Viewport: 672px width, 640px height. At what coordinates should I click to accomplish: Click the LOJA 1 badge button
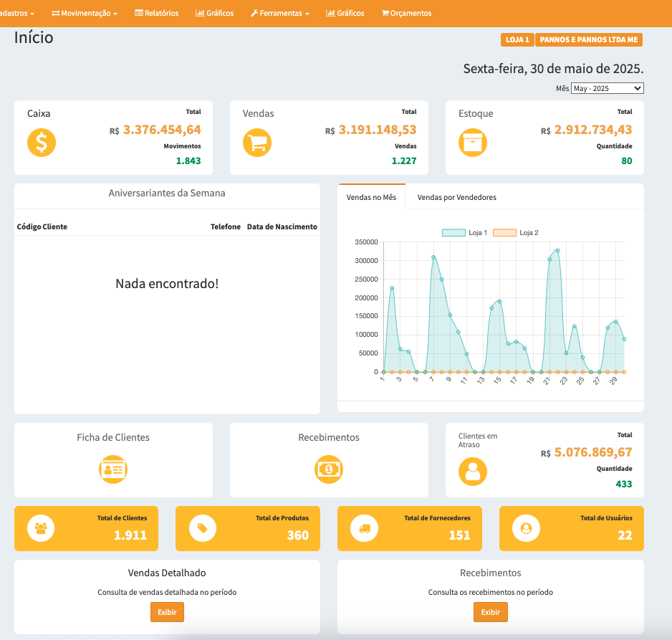tap(517, 40)
